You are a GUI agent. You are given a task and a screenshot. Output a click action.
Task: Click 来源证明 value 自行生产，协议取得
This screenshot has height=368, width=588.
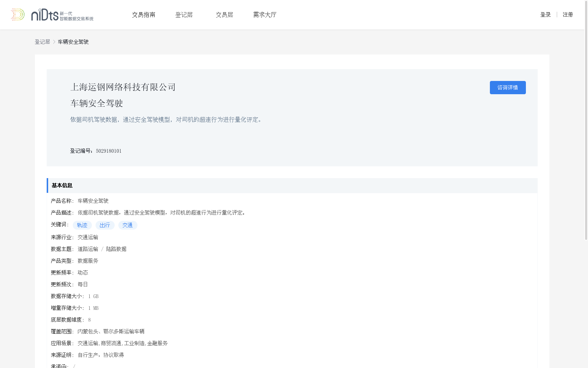[x=101, y=355]
